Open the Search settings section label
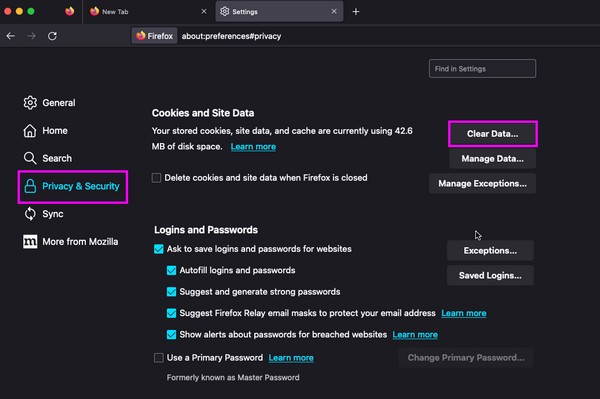This screenshot has height=399, width=600. click(57, 158)
